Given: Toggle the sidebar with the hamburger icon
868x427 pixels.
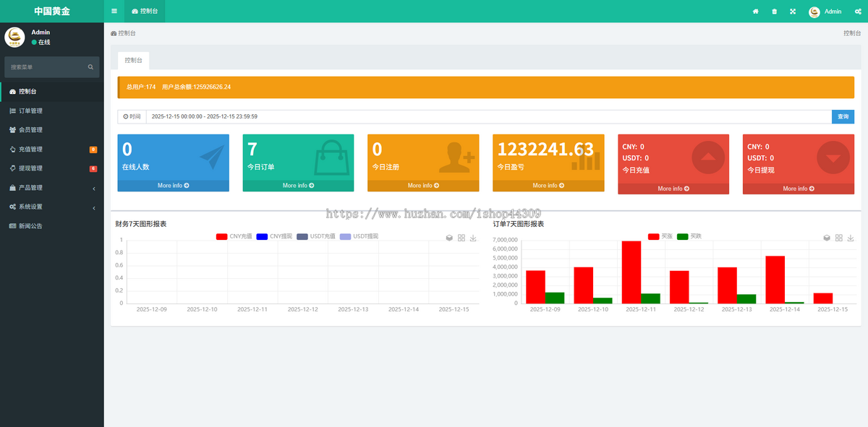Looking at the screenshot, I should [x=114, y=12].
